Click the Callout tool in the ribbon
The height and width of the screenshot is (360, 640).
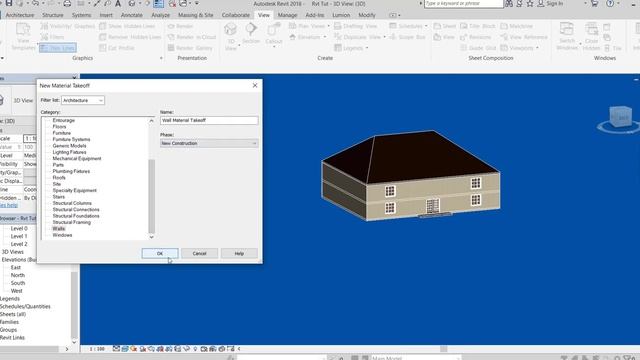coord(273,34)
